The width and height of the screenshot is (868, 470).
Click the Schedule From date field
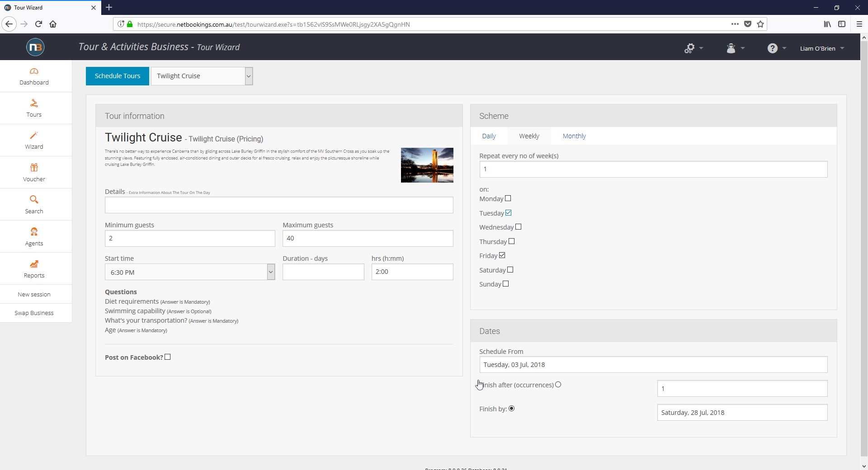click(653, 365)
